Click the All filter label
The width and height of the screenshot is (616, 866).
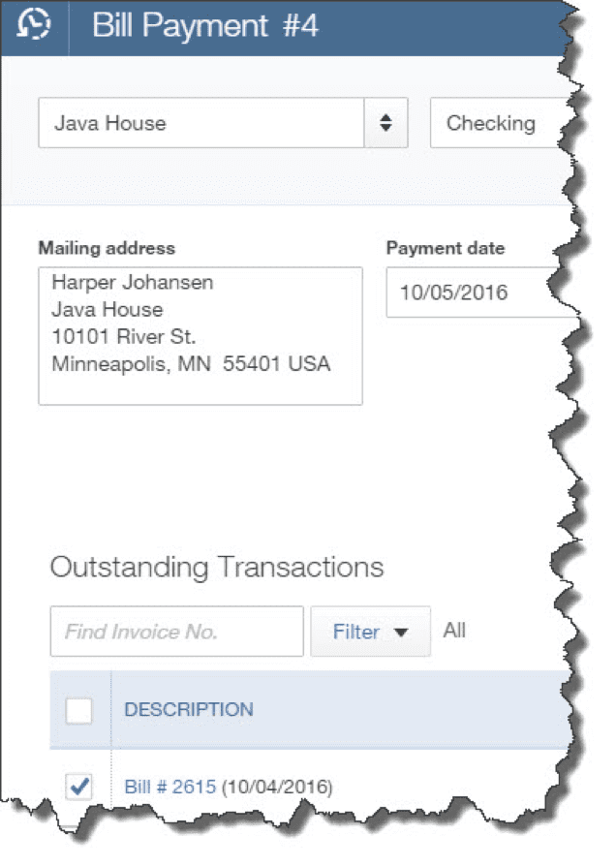[x=455, y=630]
